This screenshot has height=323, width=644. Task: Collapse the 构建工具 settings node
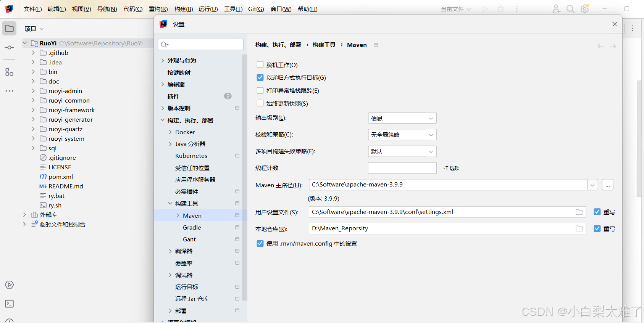pyautogui.click(x=170, y=203)
